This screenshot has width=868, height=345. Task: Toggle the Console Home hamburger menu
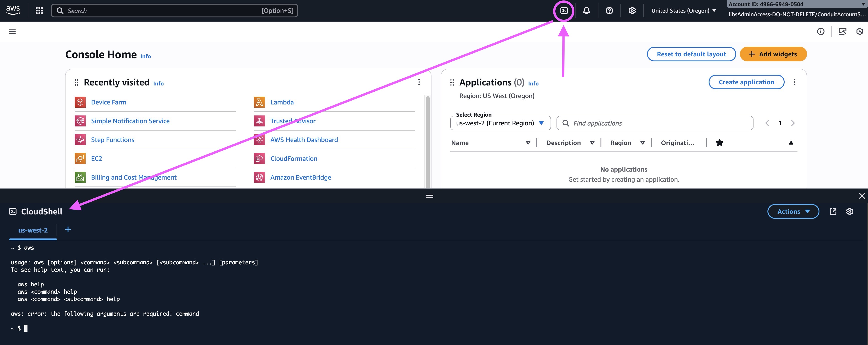tap(12, 31)
